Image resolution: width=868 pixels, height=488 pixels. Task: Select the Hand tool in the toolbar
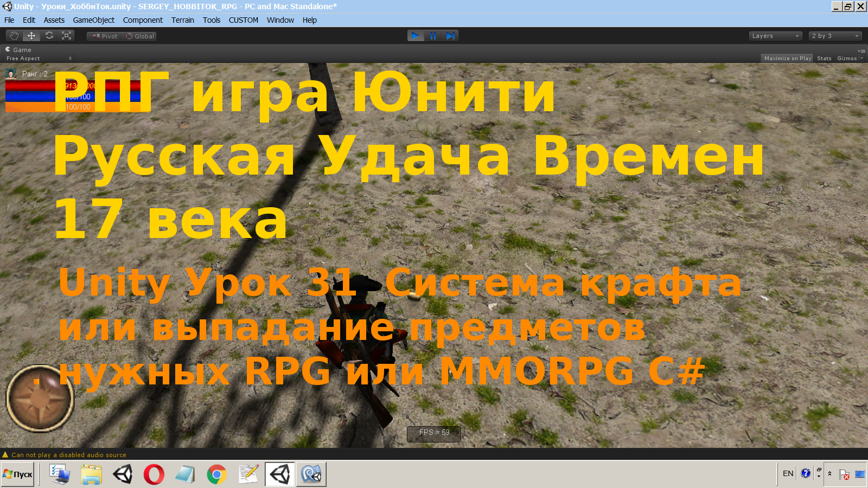point(14,35)
